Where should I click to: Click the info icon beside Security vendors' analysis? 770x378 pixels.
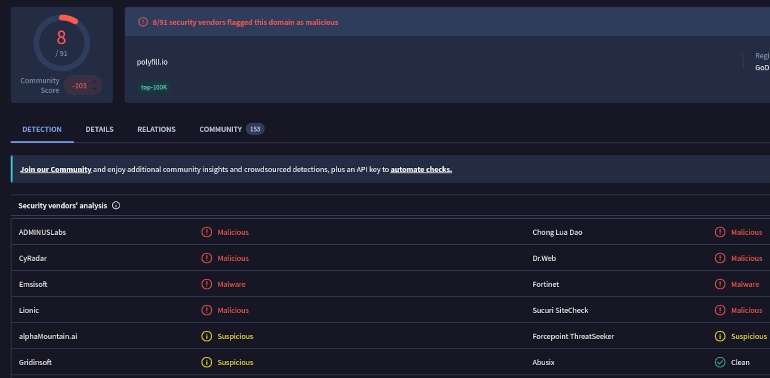(116, 206)
